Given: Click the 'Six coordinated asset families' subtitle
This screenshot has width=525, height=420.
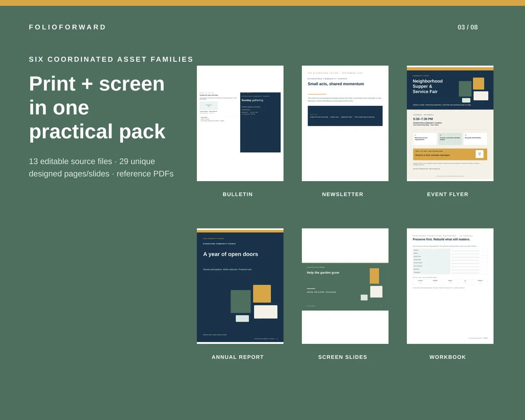Looking at the screenshot, I should point(111,59).
